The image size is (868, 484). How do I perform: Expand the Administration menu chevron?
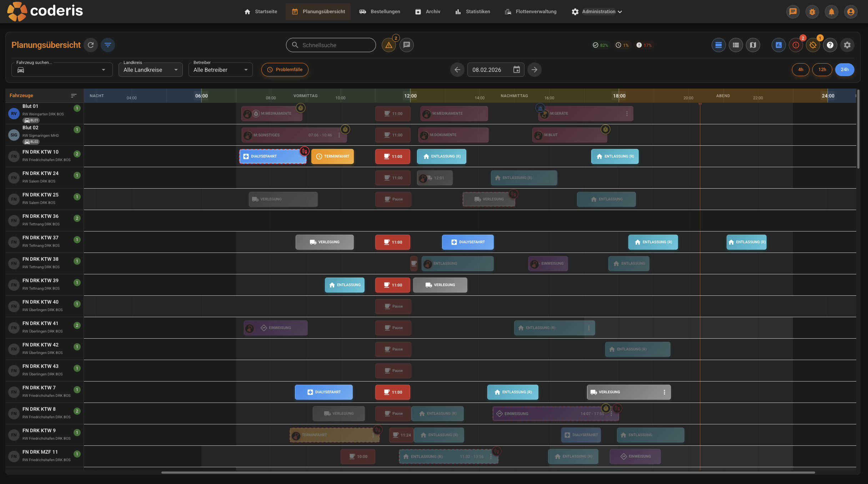[620, 11]
